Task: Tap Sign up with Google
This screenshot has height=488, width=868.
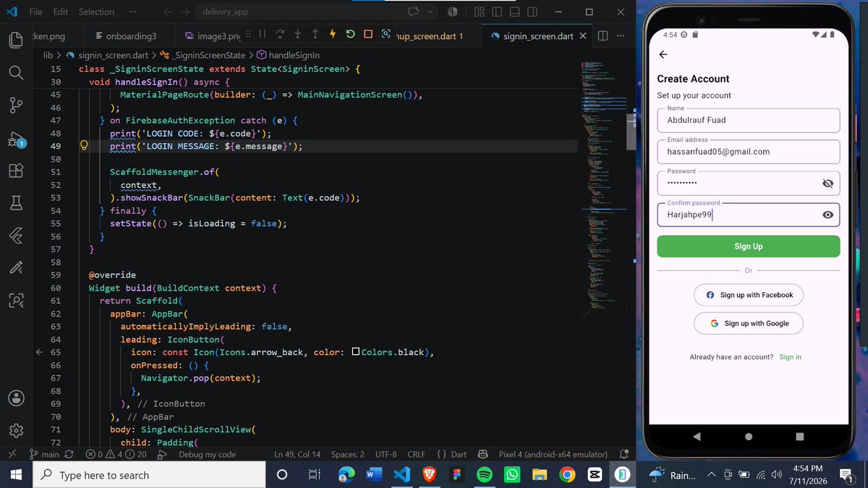Action: [x=748, y=323]
